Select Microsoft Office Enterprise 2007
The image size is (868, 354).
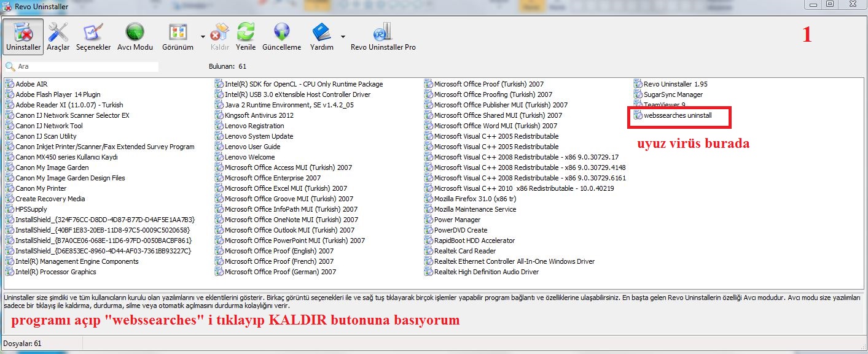click(276, 178)
